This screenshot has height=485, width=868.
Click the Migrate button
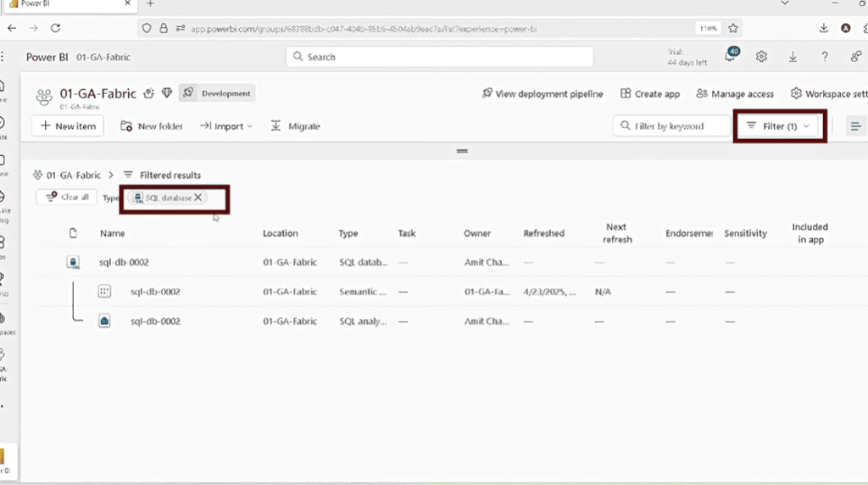click(x=296, y=126)
